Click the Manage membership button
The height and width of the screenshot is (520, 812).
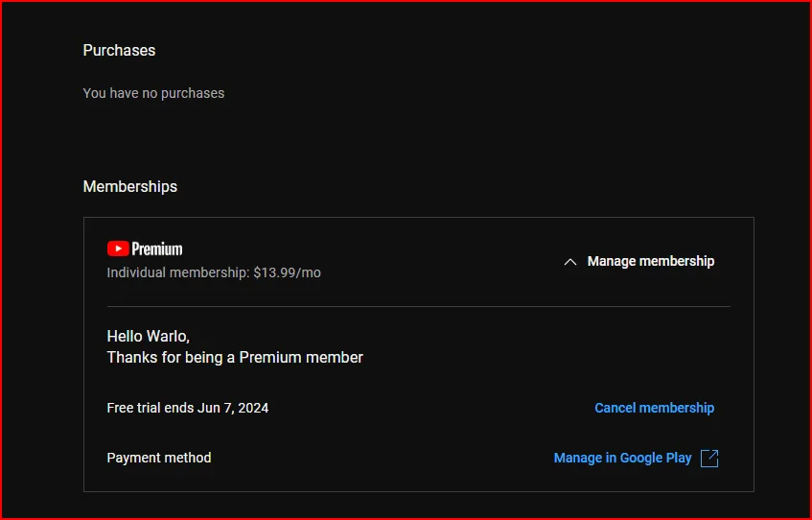(650, 261)
